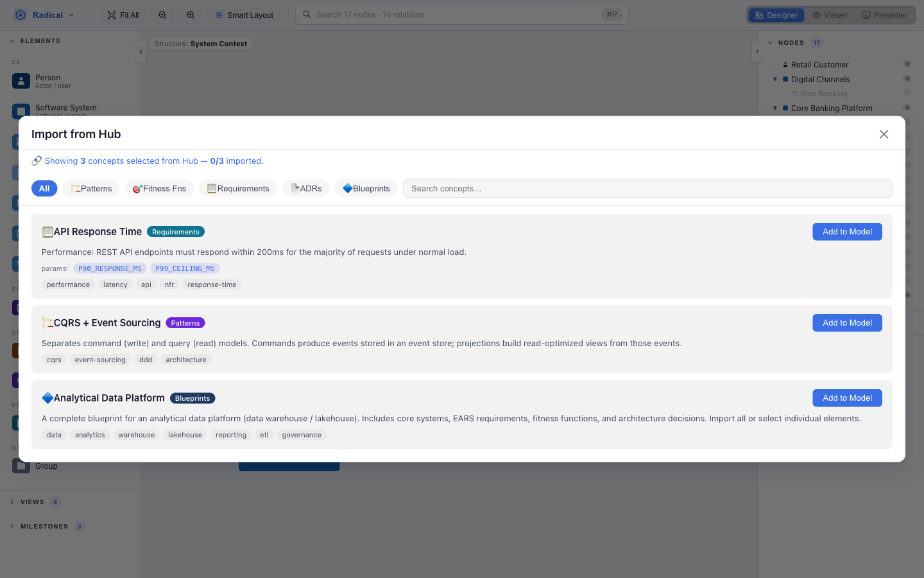Image resolution: width=924 pixels, height=578 pixels.
Task: Collapse the Elements section
Action: click(x=12, y=41)
